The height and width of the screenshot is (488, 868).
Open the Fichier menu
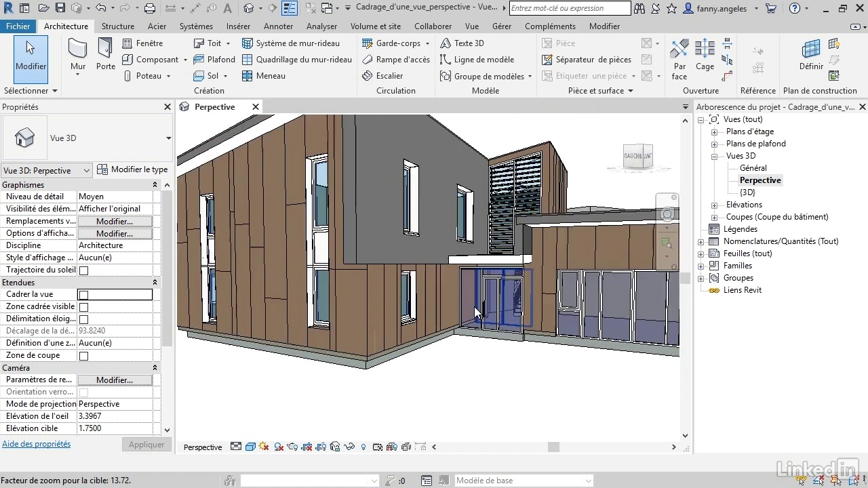(18, 26)
